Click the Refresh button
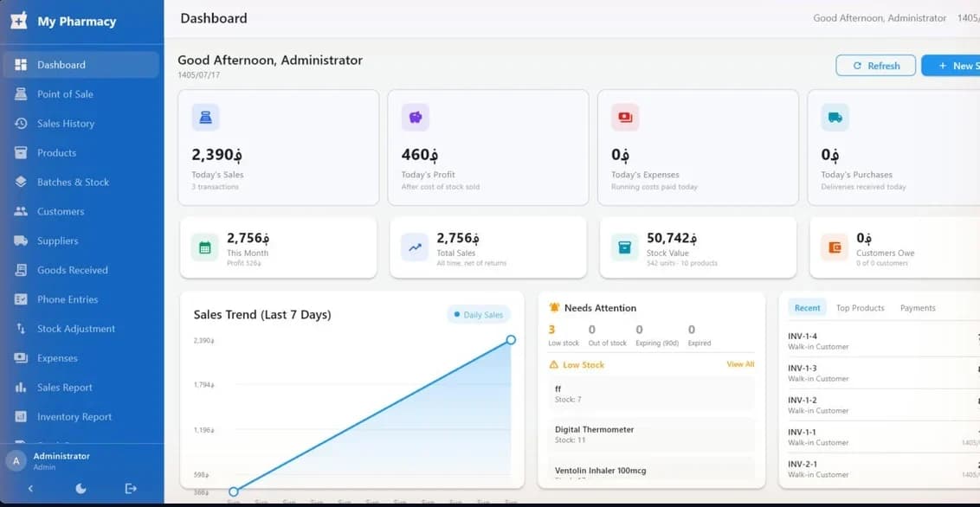 875,66
